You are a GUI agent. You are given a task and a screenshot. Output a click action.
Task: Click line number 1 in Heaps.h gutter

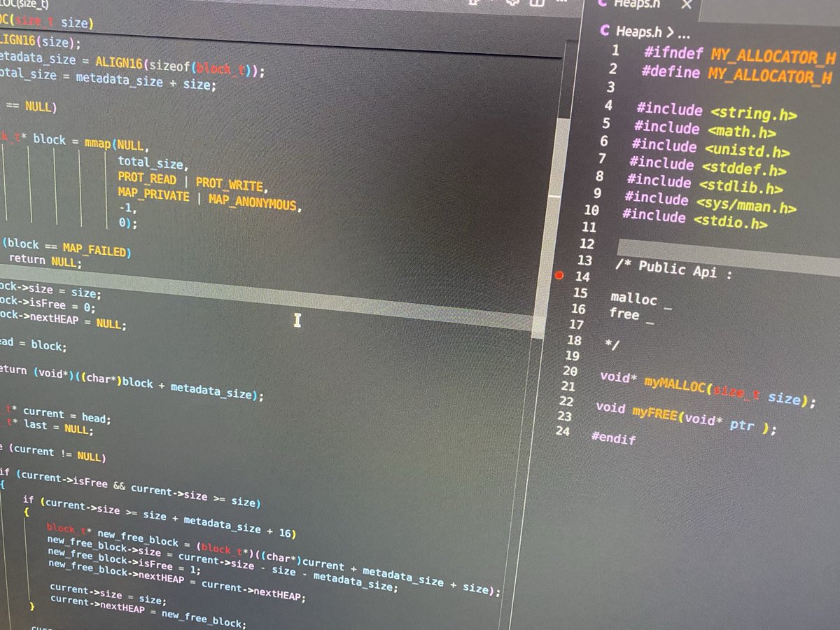(x=615, y=51)
